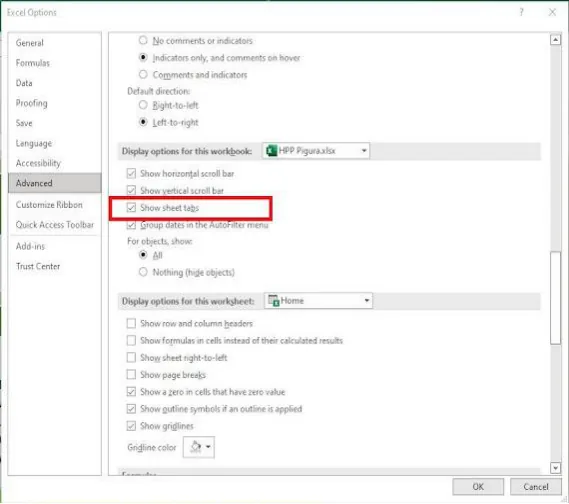Click the Help question mark icon
Viewport: 569px width, 504px height.
(521, 12)
